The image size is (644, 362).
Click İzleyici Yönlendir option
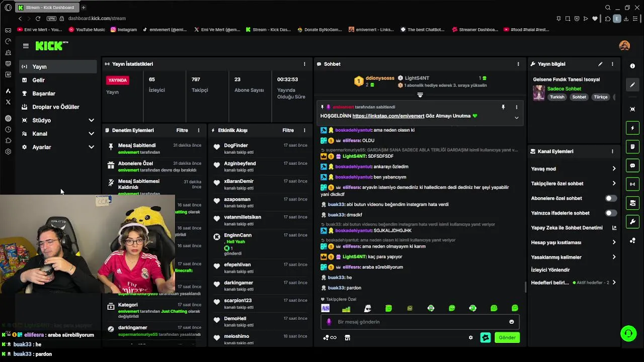coord(550,270)
